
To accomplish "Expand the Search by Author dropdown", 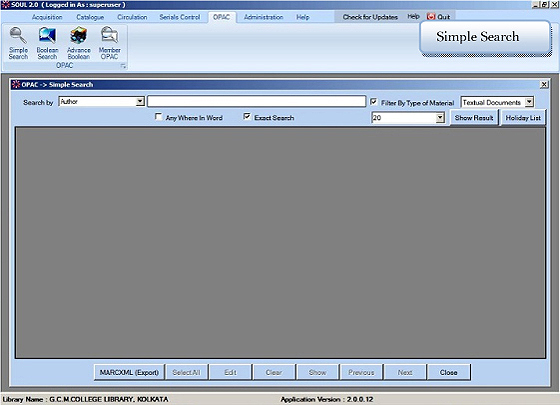I will click(x=140, y=101).
